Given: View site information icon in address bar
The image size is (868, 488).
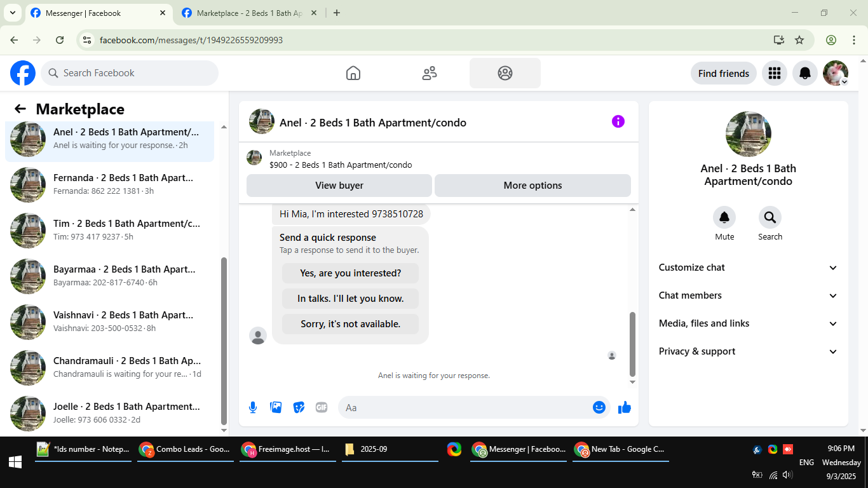Looking at the screenshot, I should click(88, 40).
